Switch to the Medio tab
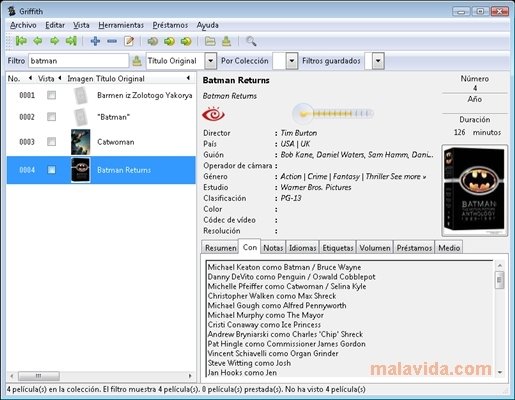The height and width of the screenshot is (400, 515). (449, 248)
